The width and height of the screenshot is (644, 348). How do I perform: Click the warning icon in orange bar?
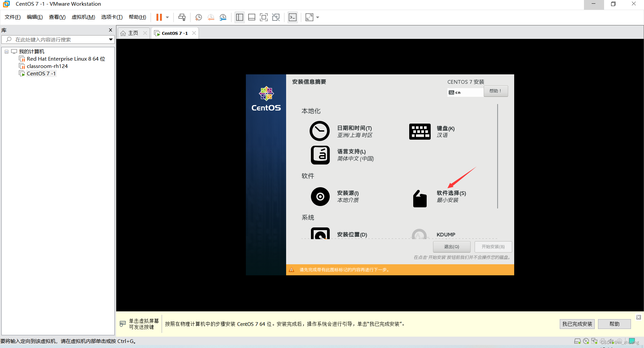(291, 270)
